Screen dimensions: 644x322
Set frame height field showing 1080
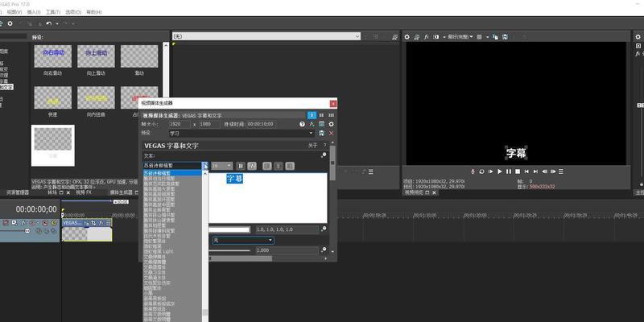210,124
